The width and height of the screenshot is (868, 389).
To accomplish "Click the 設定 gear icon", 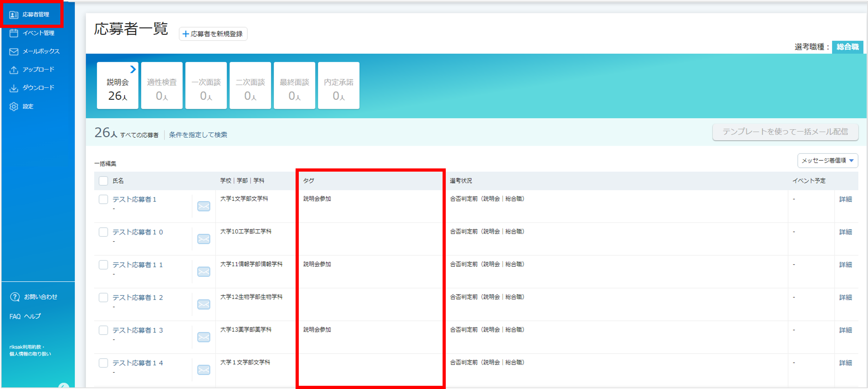I will (14, 107).
